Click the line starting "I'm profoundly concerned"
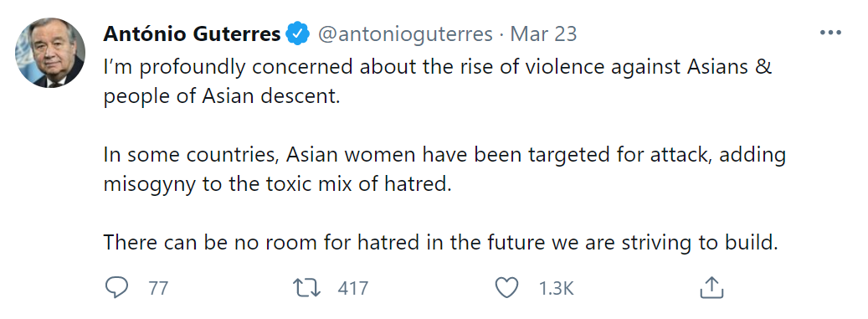The height and width of the screenshot is (319, 868). [x=437, y=68]
